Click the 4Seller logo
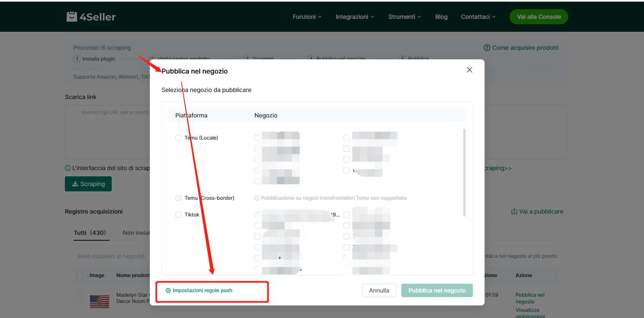The width and height of the screenshot is (644, 318). (x=91, y=17)
